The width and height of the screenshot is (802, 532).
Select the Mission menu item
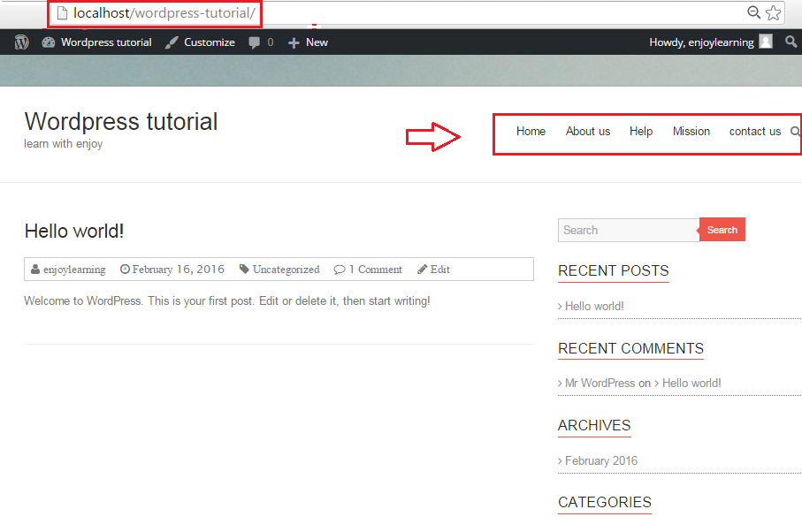point(691,132)
